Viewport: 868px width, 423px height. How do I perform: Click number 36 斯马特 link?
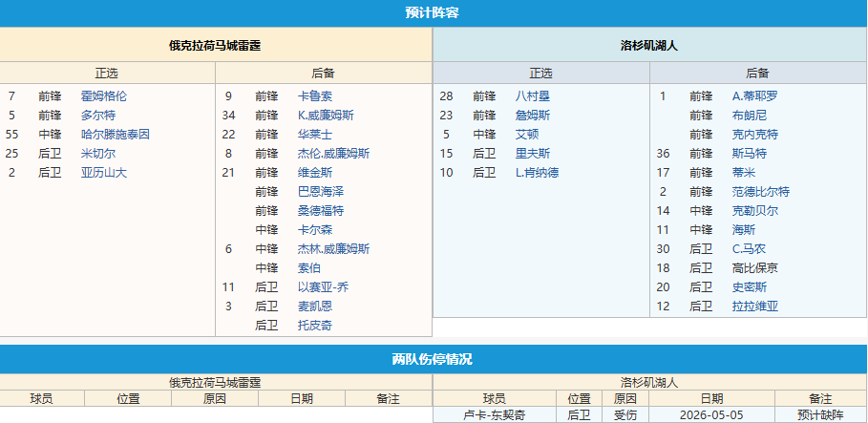coord(749,154)
